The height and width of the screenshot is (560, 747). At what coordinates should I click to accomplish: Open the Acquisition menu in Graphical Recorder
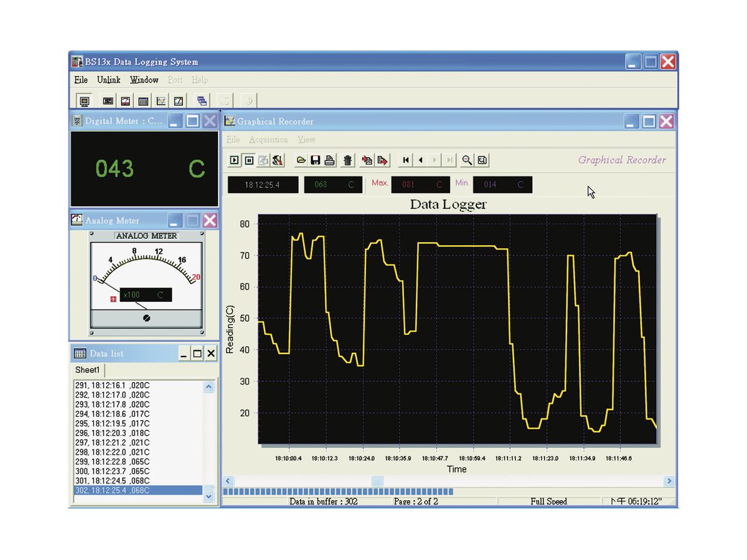[268, 139]
